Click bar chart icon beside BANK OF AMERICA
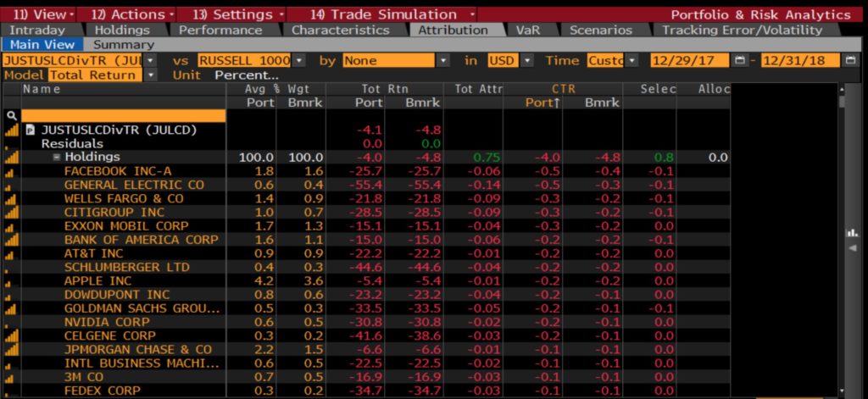 pos(10,239)
